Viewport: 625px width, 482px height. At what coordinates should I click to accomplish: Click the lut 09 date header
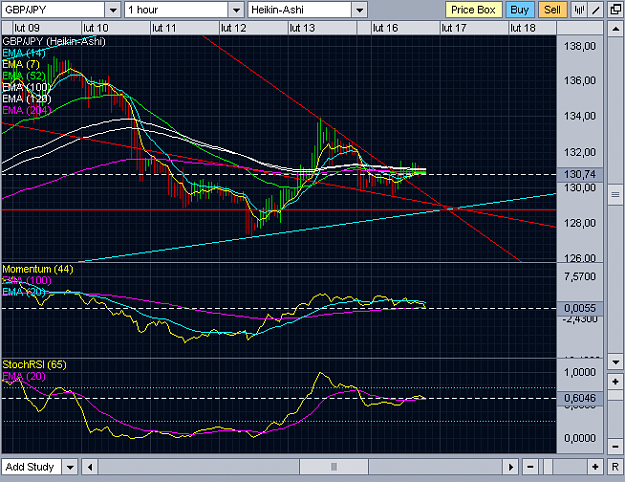click(27, 28)
